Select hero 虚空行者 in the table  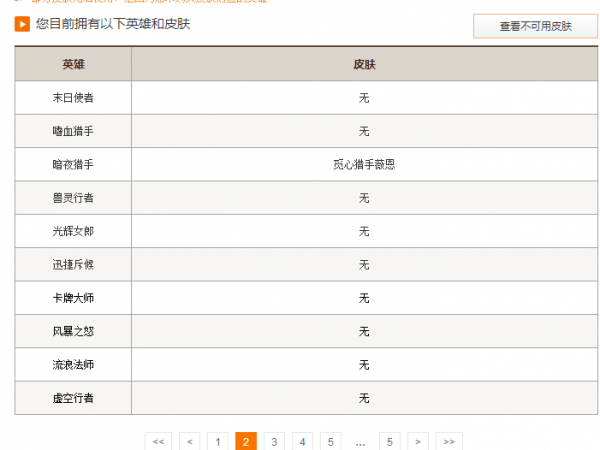pyautogui.click(x=73, y=398)
